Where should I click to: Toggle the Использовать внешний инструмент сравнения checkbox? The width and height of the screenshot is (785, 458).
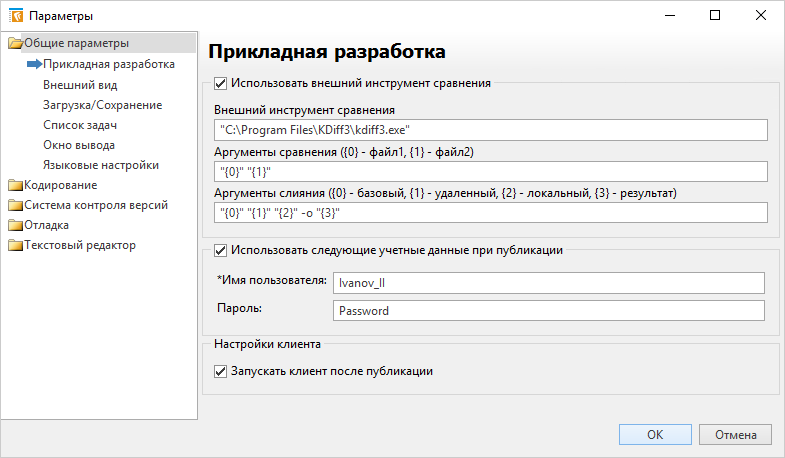221,84
